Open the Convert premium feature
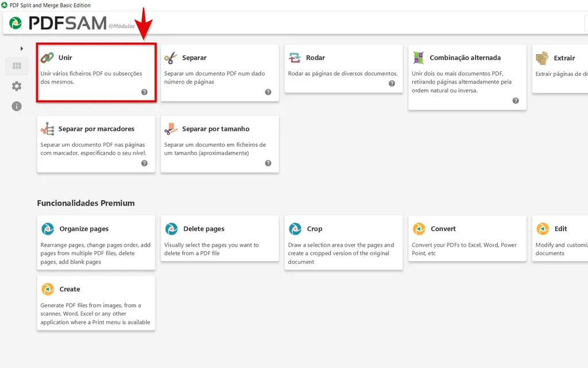The width and height of the screenshot is (588, 368). 467,239
